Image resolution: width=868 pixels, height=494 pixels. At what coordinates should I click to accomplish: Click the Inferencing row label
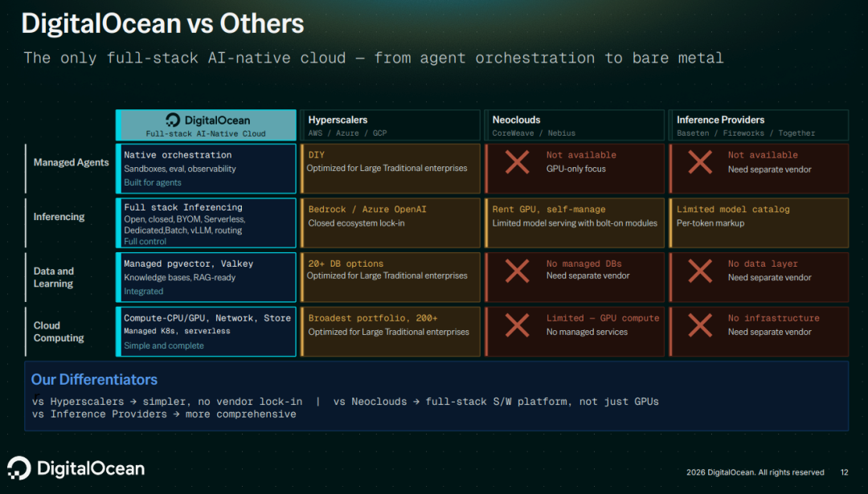pos(59,217)
